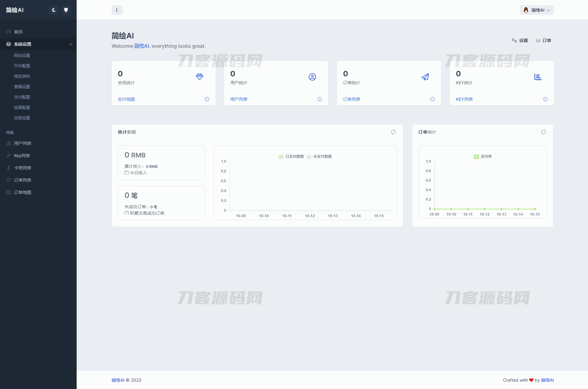The width and height of the screenshot is (588, 389).
Task: Click the 设置 button near page title
Action: click(520, 40)
